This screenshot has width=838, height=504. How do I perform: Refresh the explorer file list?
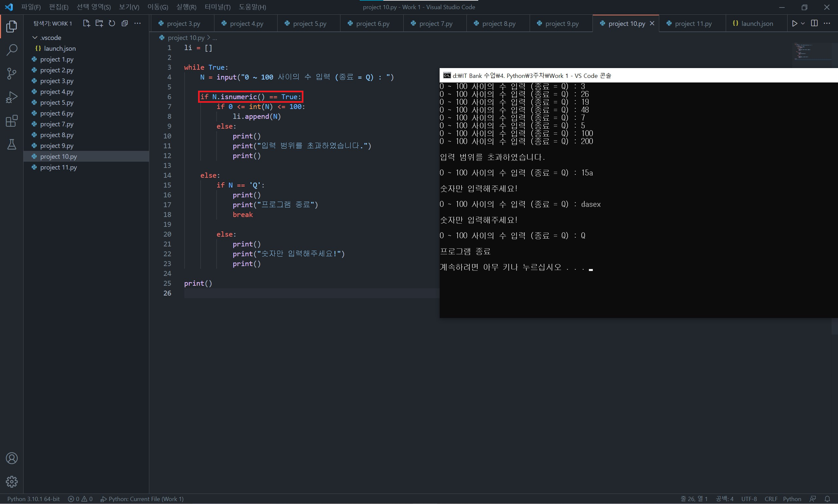click(112, 23)
